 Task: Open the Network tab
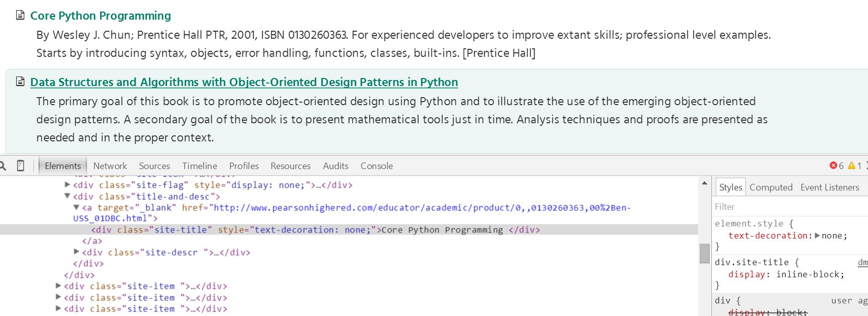[x=110, y=166]
